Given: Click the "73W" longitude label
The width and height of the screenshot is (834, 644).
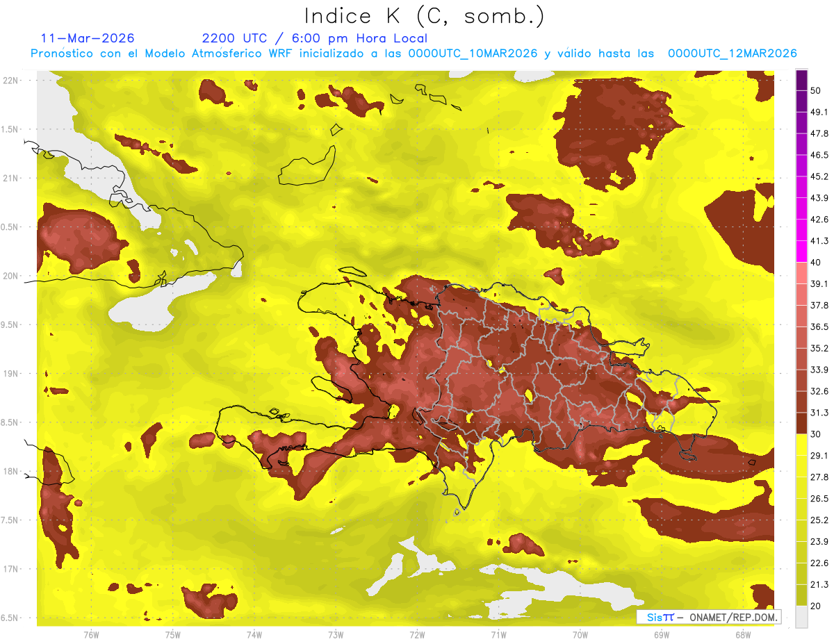Looking at the screenshot, I should (x=336, y=635).
